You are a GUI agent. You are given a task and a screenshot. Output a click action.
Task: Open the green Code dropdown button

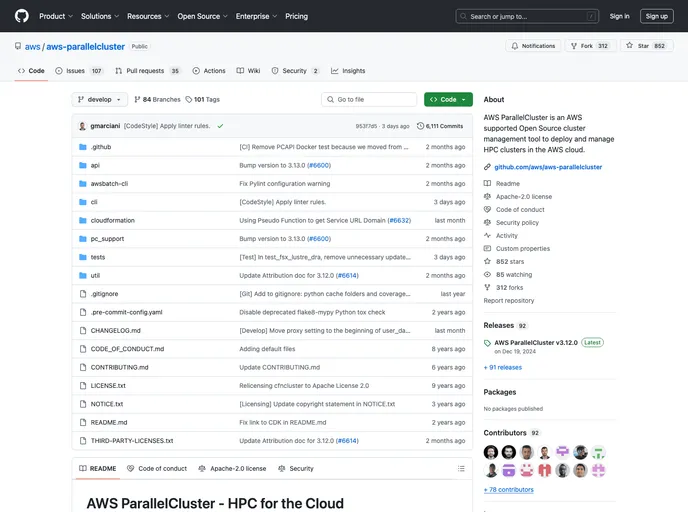pos(448,100)
